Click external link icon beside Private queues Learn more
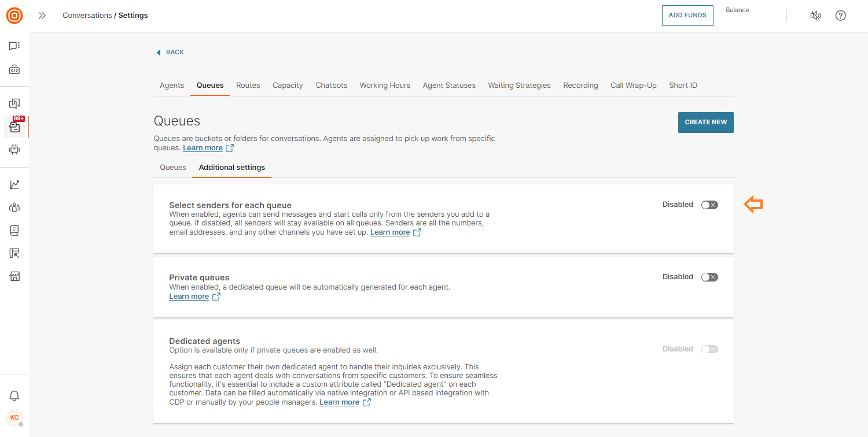The width and height of the screenshot is (868, 437). pyautogui.click(x=216, y=297)
